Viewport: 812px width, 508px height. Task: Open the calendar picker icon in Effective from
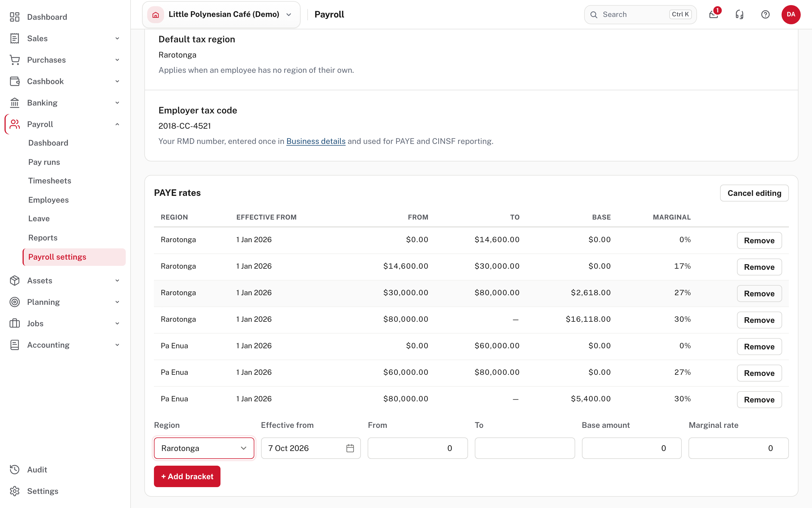click(350, 448)
